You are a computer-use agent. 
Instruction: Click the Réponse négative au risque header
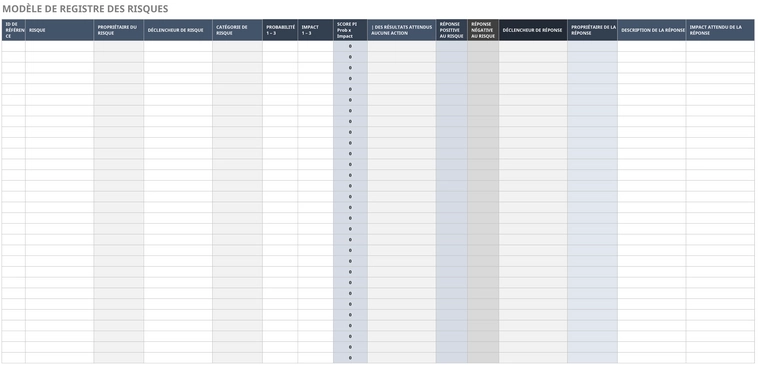click(483, 30)
